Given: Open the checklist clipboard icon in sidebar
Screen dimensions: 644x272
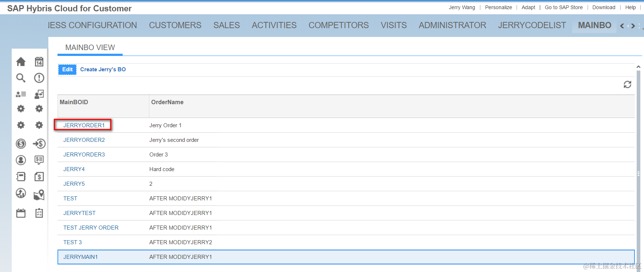Looking at the screenshot, I should 39,213.
